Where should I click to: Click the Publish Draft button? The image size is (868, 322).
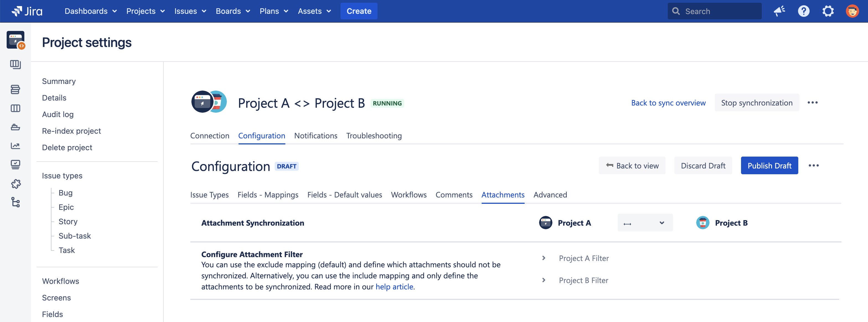point(769,165)
